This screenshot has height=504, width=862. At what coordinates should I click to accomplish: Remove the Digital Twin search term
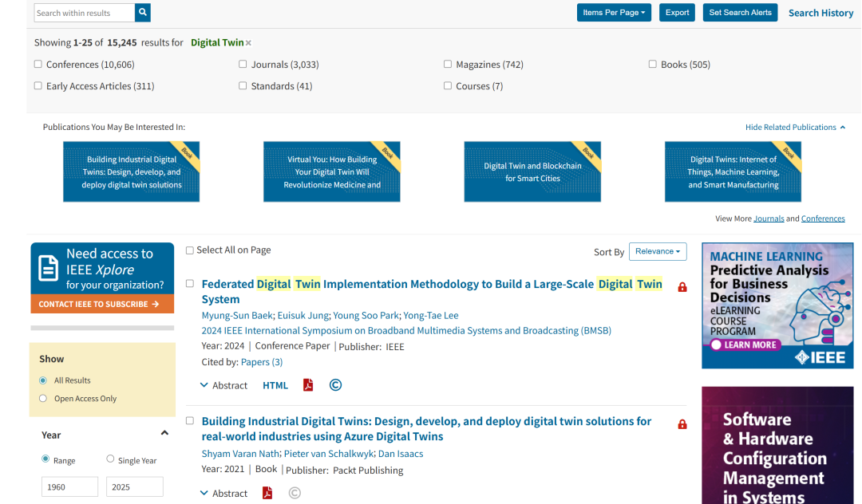(248, 43)
